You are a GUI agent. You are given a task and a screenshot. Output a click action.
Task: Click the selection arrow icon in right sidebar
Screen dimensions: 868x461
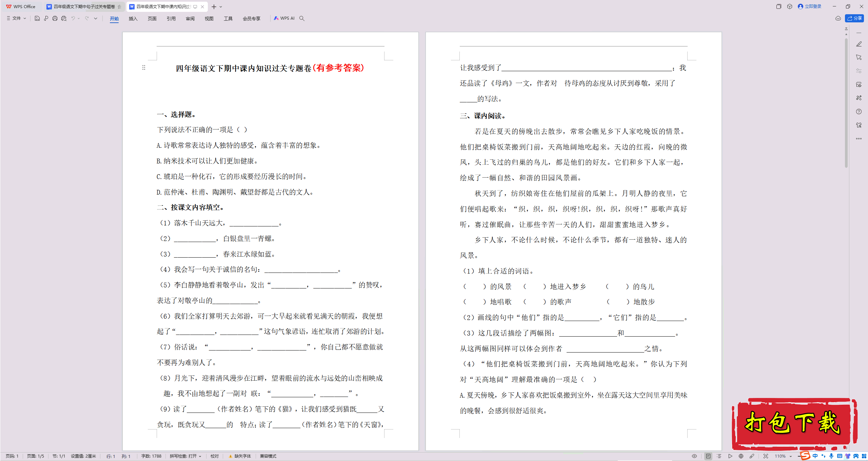coord(859,57)
